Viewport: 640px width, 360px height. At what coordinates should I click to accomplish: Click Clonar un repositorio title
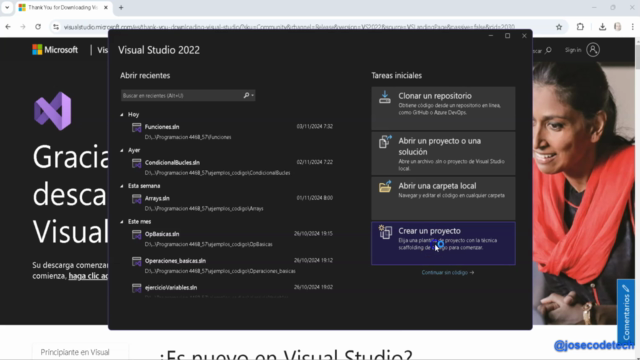435,96
